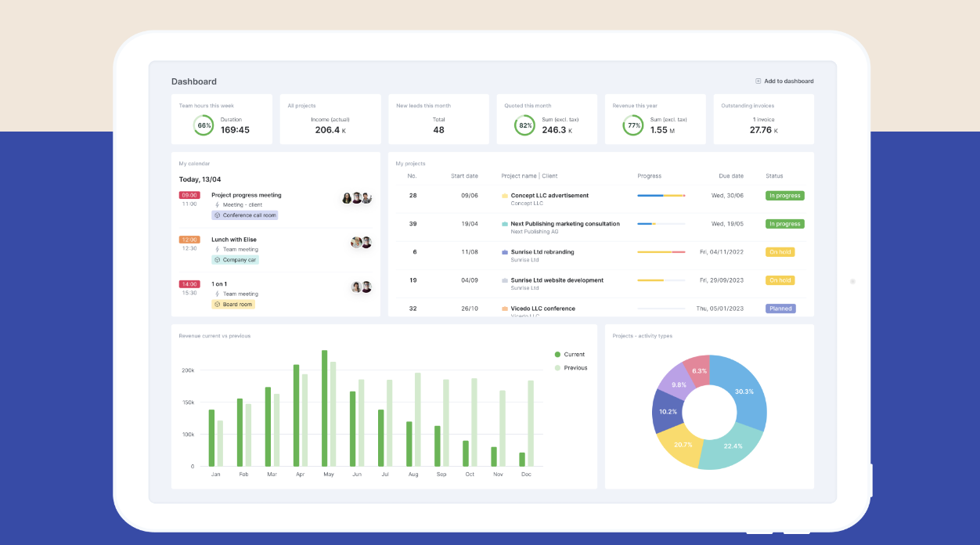Click the 246.3 K quoted sum value
Viewport: 980px width, 545px height.
click(x=557, y=130)
